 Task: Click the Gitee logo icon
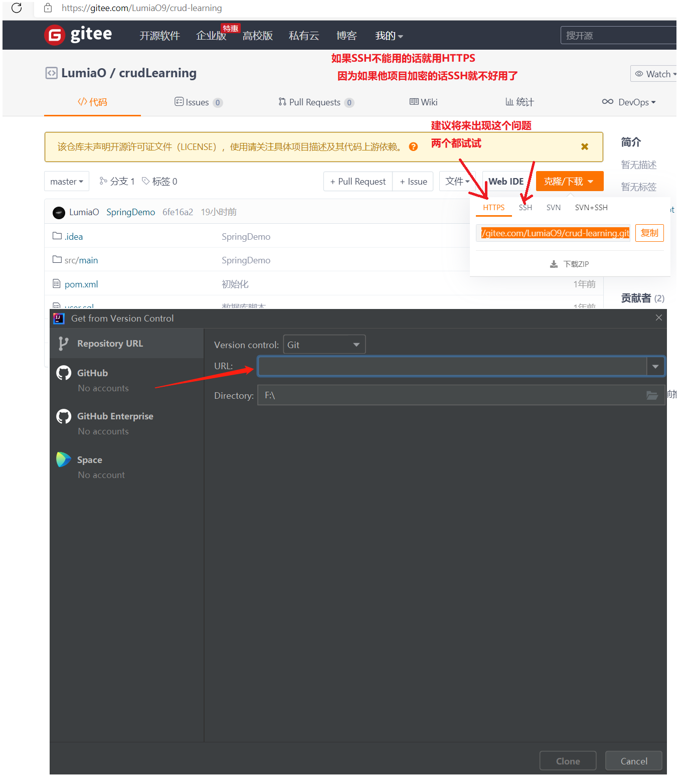click(x=54, y=35)
